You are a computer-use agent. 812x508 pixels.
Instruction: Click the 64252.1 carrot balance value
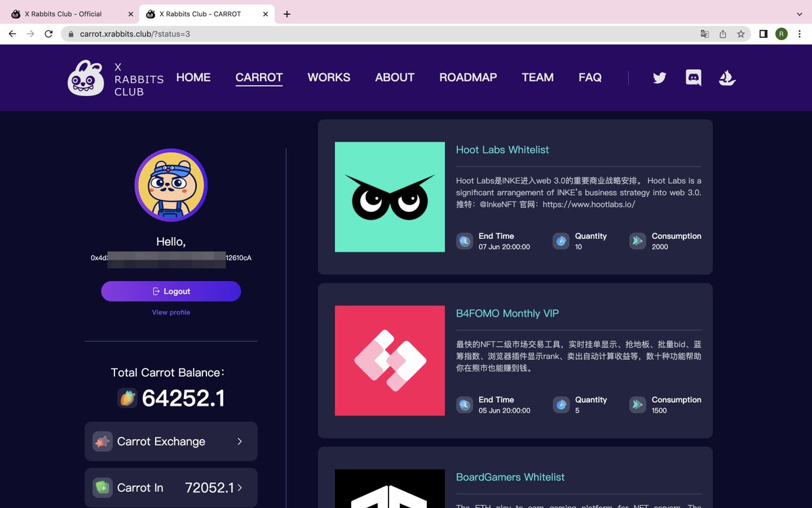coord(183,398)
